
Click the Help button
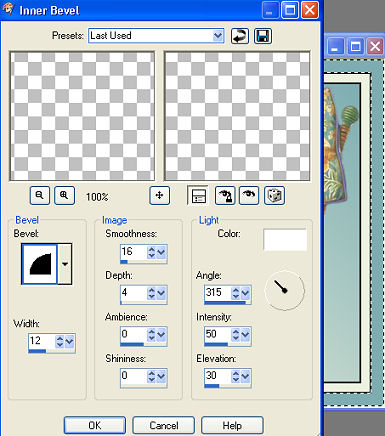pos(232,425)
